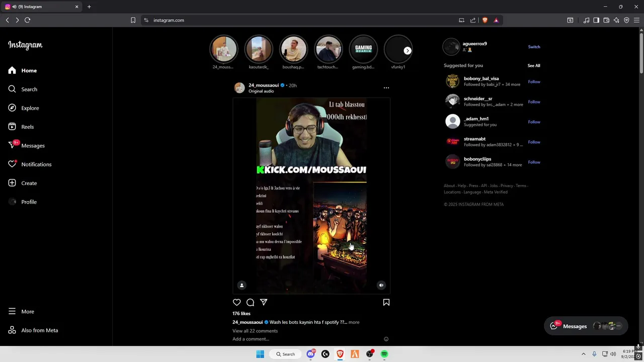Go forward in browser
This screenshot has width=644, height=362.
(17, 20)
